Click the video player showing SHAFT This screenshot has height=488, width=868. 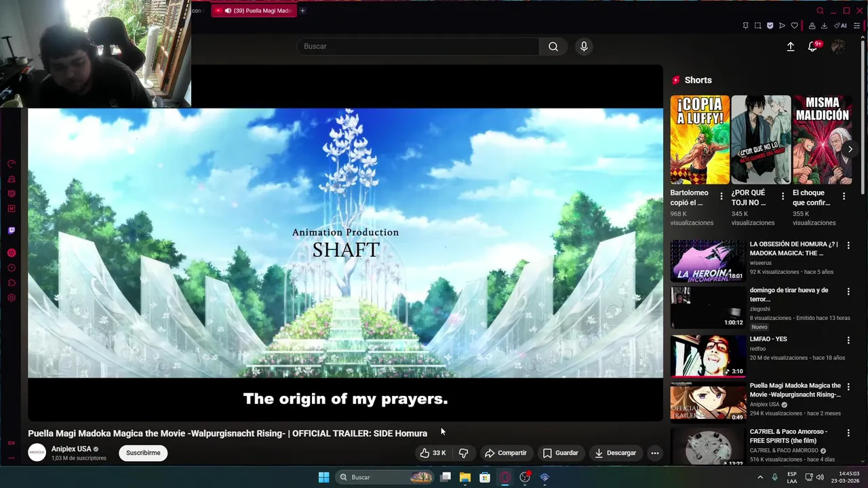click(345, 243)
